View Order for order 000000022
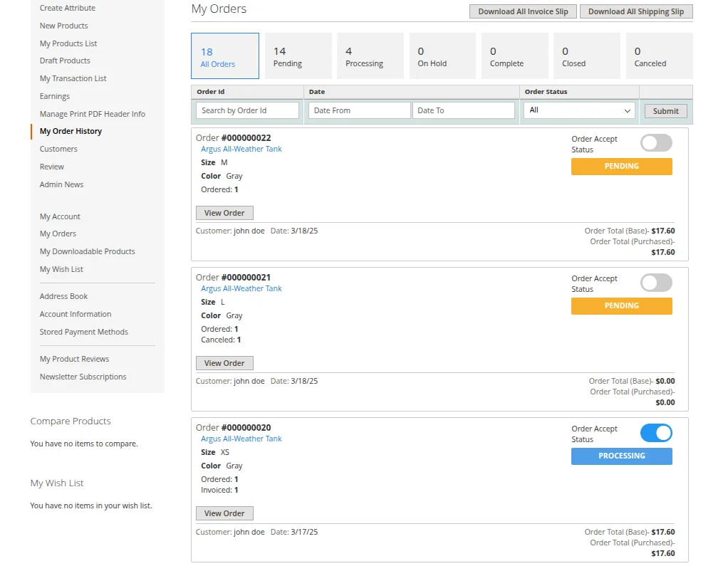The height and width of the screenshot is (566, 728). [224, 212]
